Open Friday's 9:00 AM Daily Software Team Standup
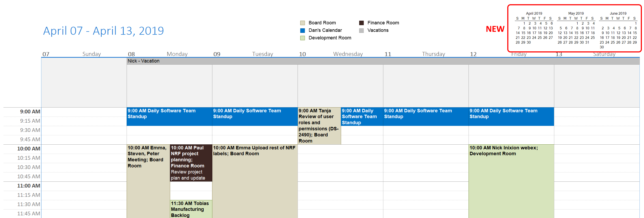This screenshot has height=218, width=644. tap(511, 117)
